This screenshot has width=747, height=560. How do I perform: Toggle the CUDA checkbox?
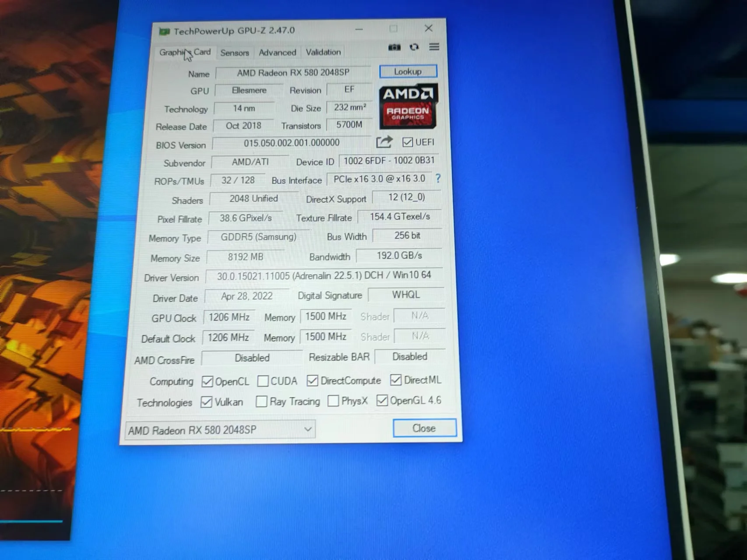pyautogui.click(x=263, y=381)
